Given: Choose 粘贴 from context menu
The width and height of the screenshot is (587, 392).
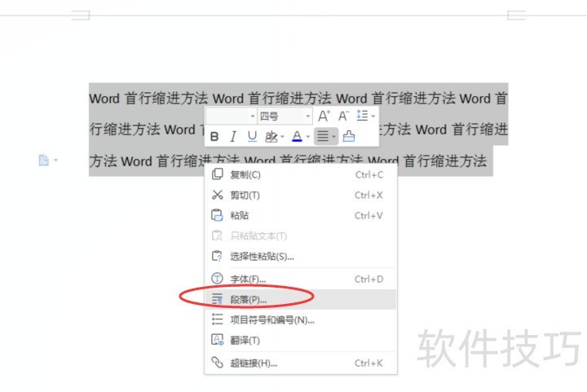Looking at the screenshot, I should (x=301, y=215).
